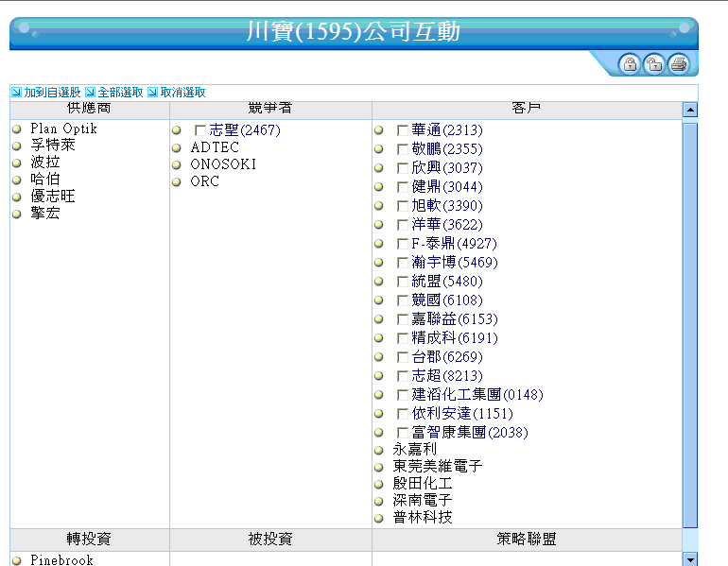Click the arrow icon beside 加到自選股

point(17,92)
